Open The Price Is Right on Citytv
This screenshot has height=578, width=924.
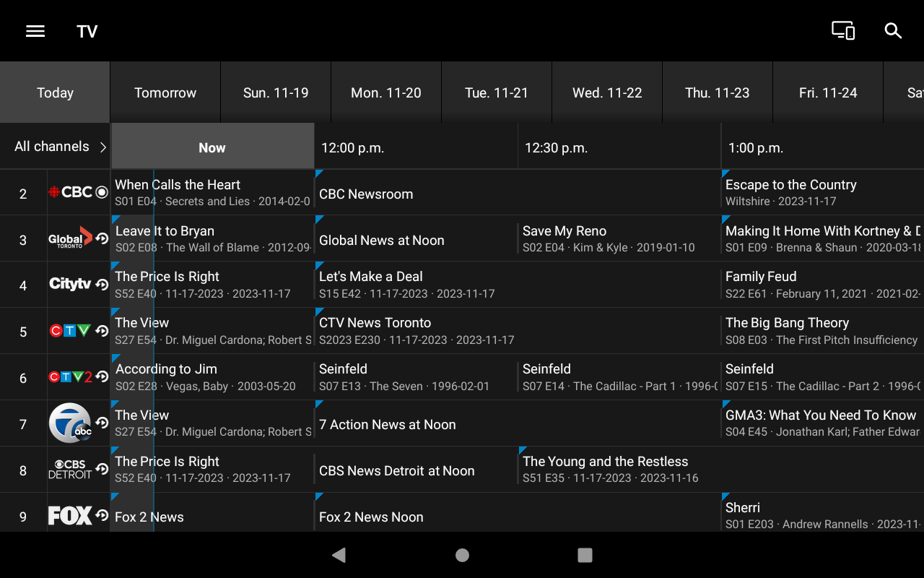[x=212, y=285]
